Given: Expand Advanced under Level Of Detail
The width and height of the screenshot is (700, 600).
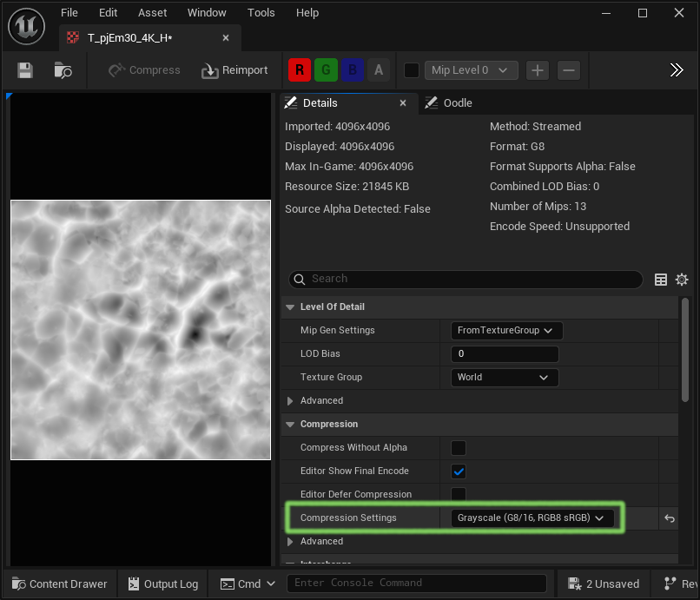Looking at the screenshot, I should (290, 401).
